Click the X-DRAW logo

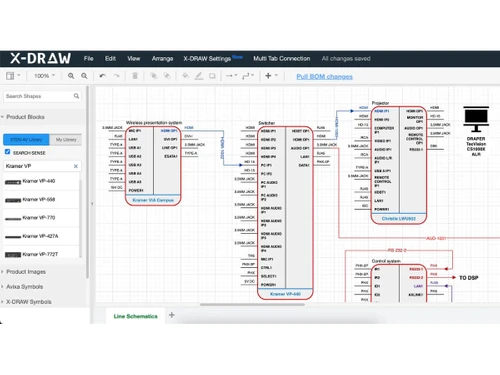[x=40, y=58]
